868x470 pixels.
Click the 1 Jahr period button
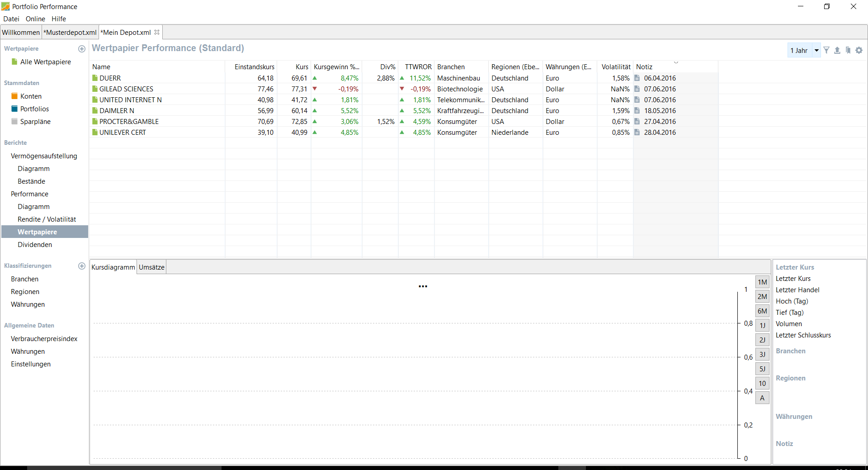tap(799, 50)
